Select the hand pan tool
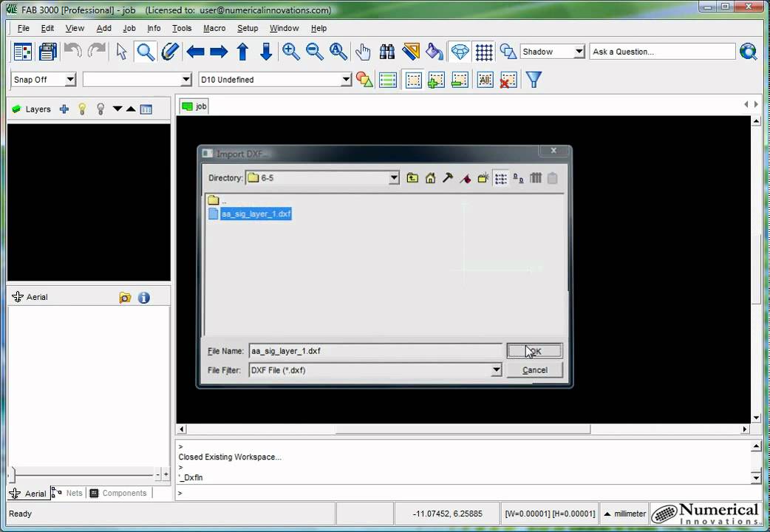The image size is (770, 532). [x=363, y=52]
